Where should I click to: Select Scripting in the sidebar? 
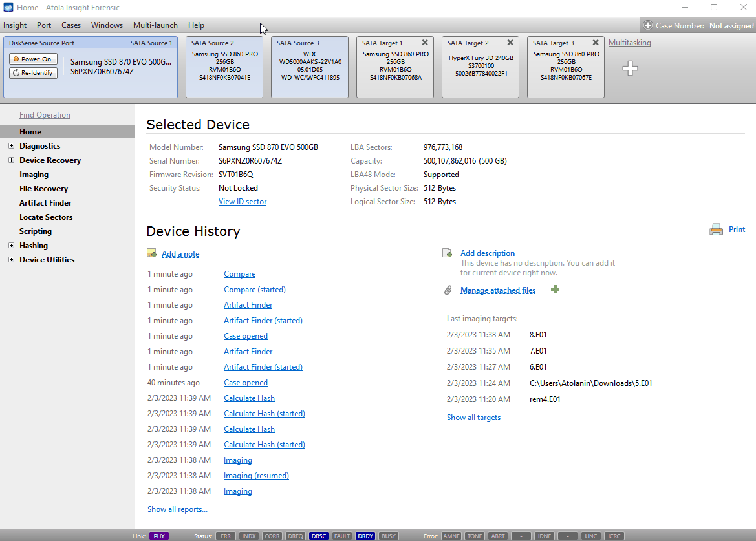(35, 231)
